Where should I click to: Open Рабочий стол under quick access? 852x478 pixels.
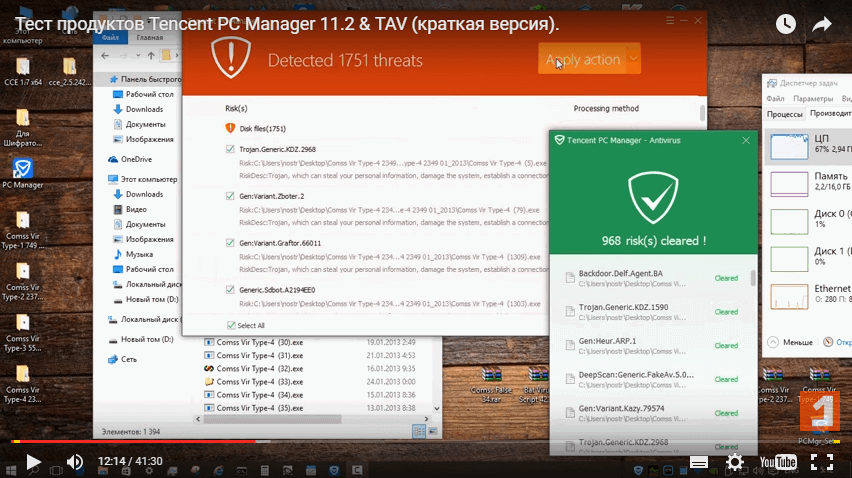143,94
